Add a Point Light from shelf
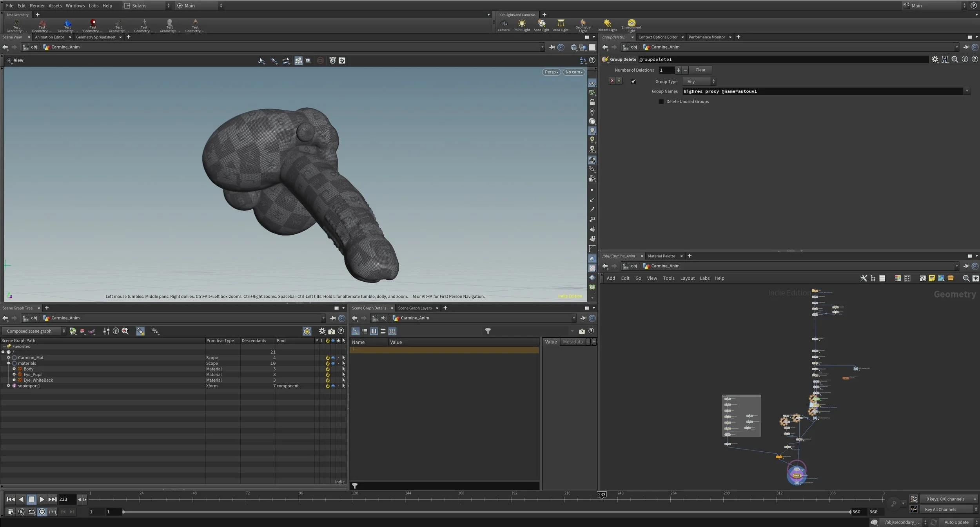 pyautogui.click(x=521, y=25)
